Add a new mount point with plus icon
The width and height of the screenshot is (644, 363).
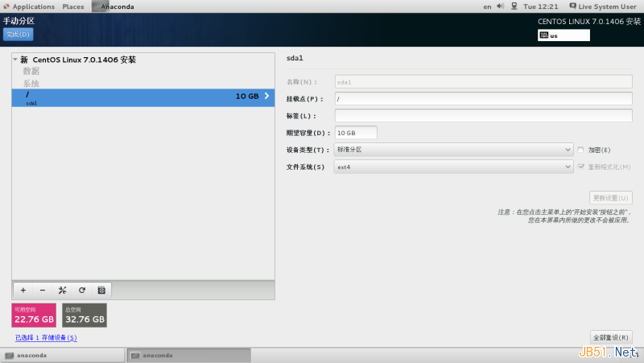click(23, 291)
